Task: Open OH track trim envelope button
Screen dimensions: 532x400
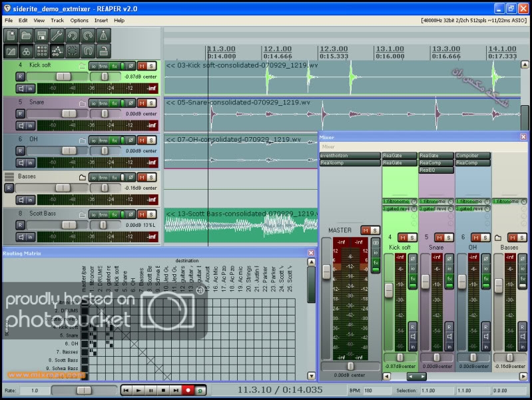Action: (103, 140)
